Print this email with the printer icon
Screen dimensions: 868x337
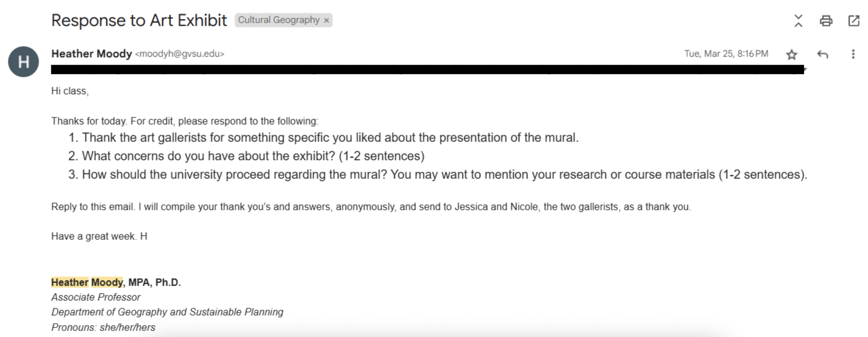point(826,21)
